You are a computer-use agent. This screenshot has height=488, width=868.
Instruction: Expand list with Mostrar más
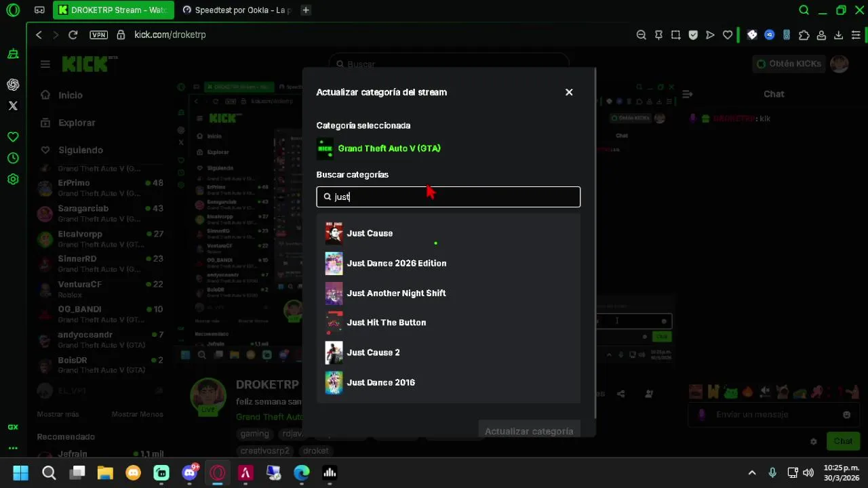tap(58, 414)
